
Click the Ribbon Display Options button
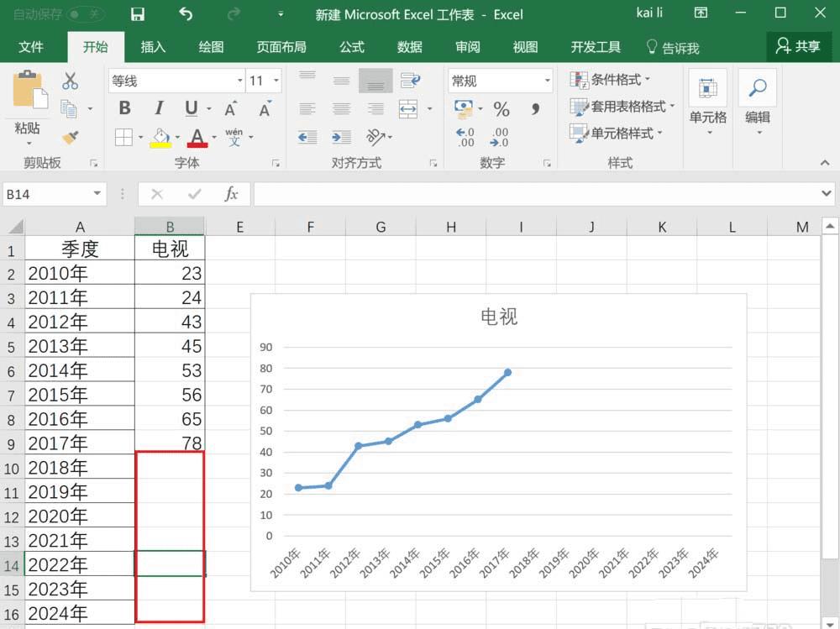pos(701,13)
